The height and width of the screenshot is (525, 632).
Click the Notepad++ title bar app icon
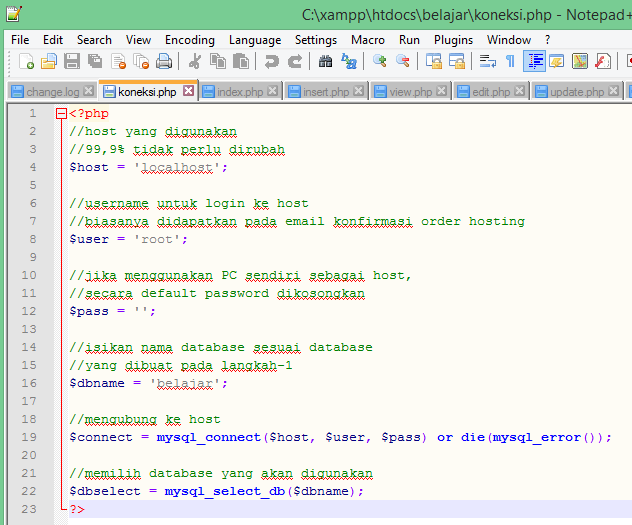tap(14, 15)
